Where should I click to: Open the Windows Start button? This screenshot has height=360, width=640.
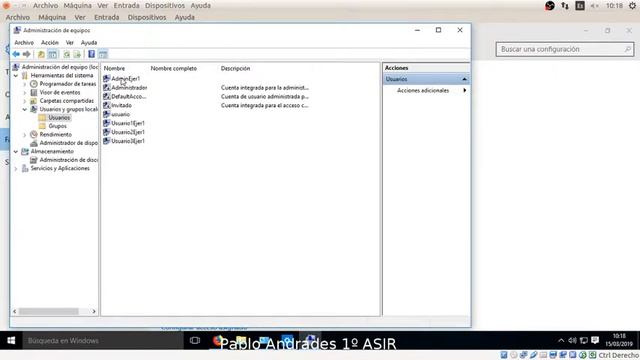coord(11,340)
